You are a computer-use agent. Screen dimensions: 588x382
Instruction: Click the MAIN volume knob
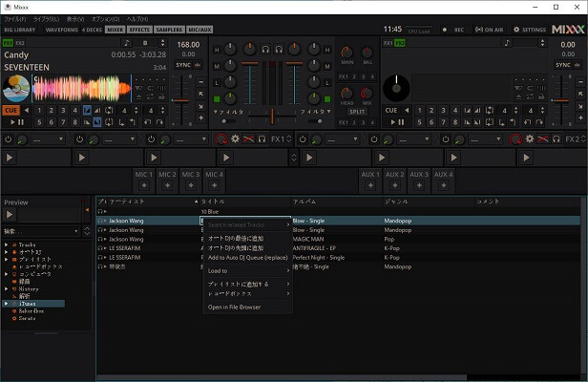pos(346,53)
